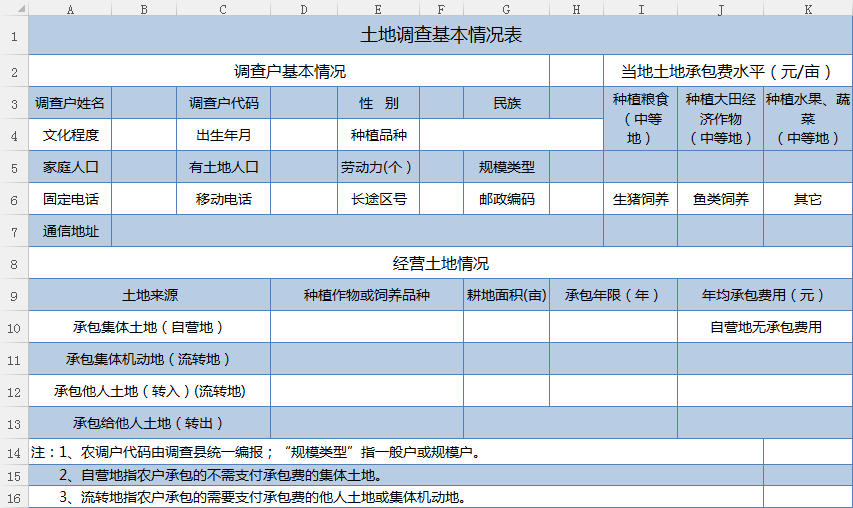Select the 规模类型 label cell
Image resolution: width=853 pixels, height=508 pixels.
[506, 167]
